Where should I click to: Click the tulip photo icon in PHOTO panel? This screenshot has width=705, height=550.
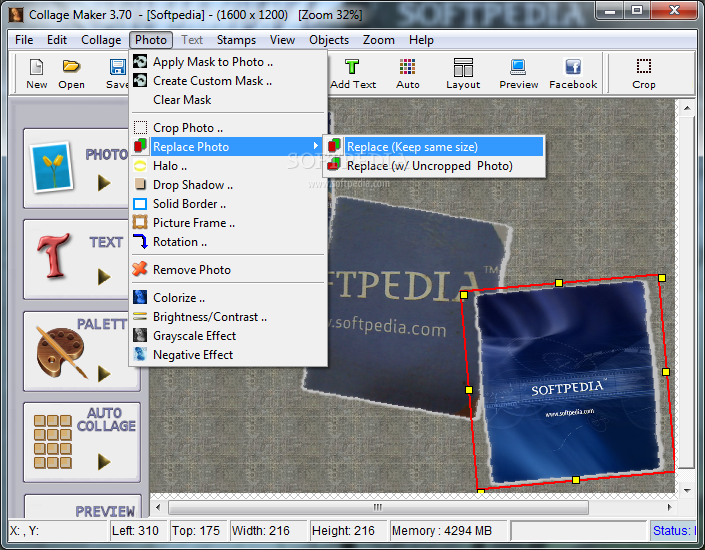pos(51,167)
